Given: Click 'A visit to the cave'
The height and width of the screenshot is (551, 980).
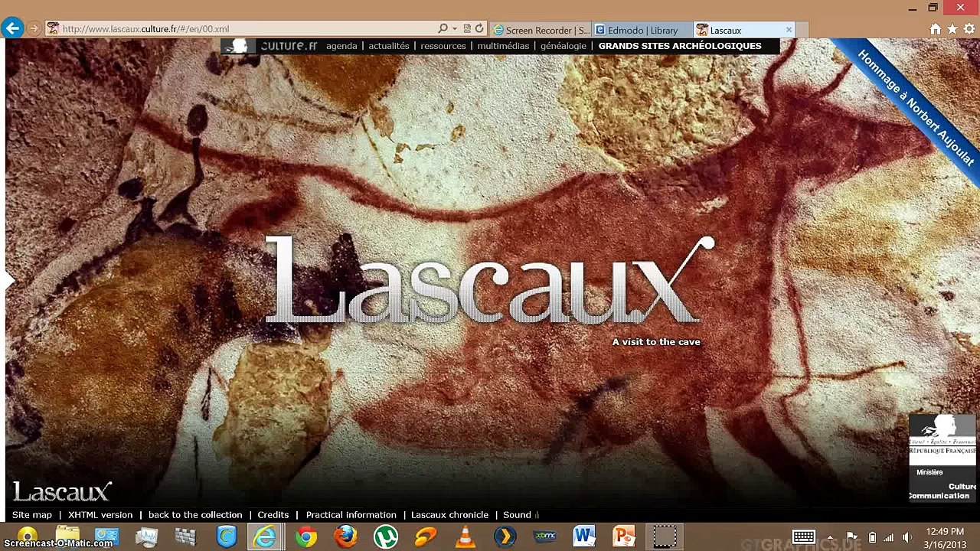Looking at the screenshot, I should (x=656, y=342).
